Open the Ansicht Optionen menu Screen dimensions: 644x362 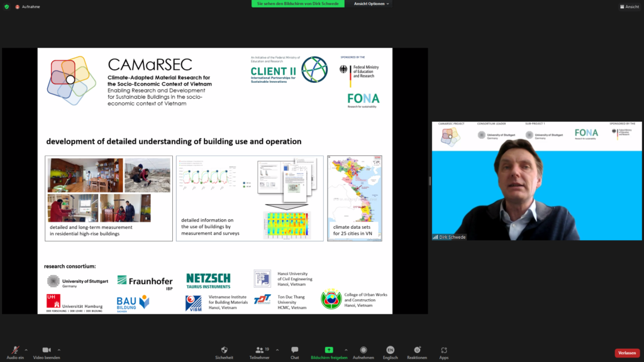[371, 4]
